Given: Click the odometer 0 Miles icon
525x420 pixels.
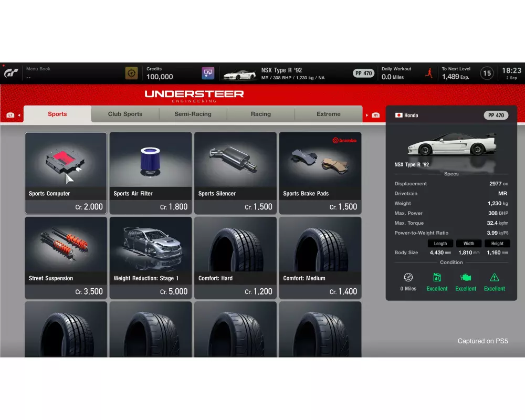Looking at the screenshot, I should 408,278.
